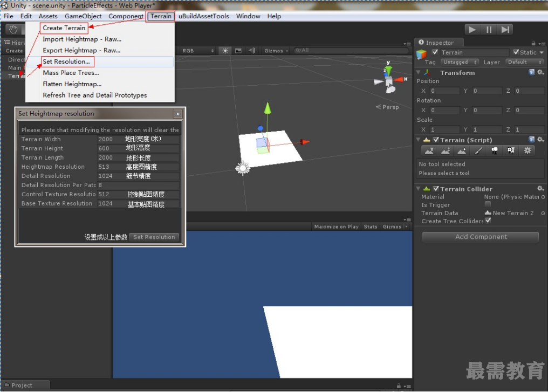This screenshot has height=392, width=548.
Task: Switch to the Inspector tab
Action: point(439,43)
